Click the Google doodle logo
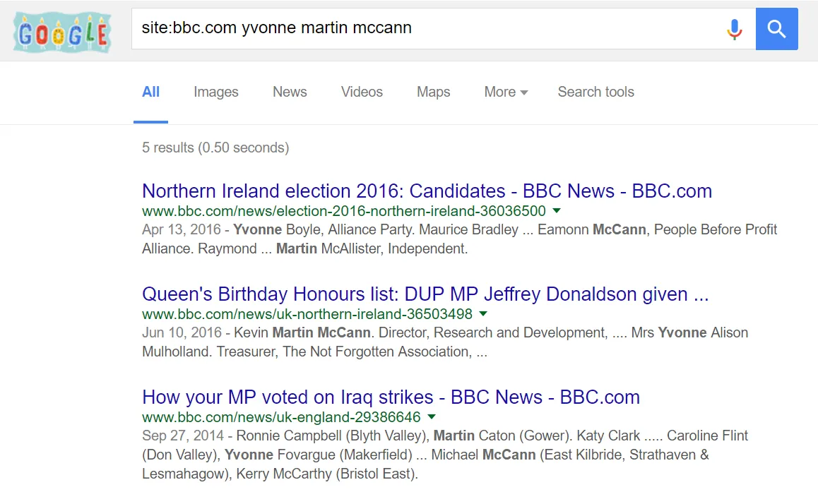This screenshot has height=504, width=818. tap(62, 33)
